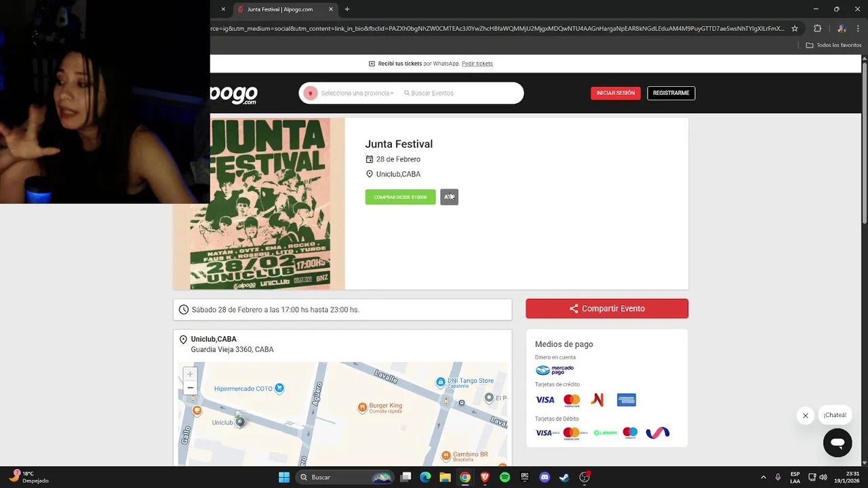The image size is (868, 488).
Task: Open Chrome's three-dot menu
Action: (858, 28)
